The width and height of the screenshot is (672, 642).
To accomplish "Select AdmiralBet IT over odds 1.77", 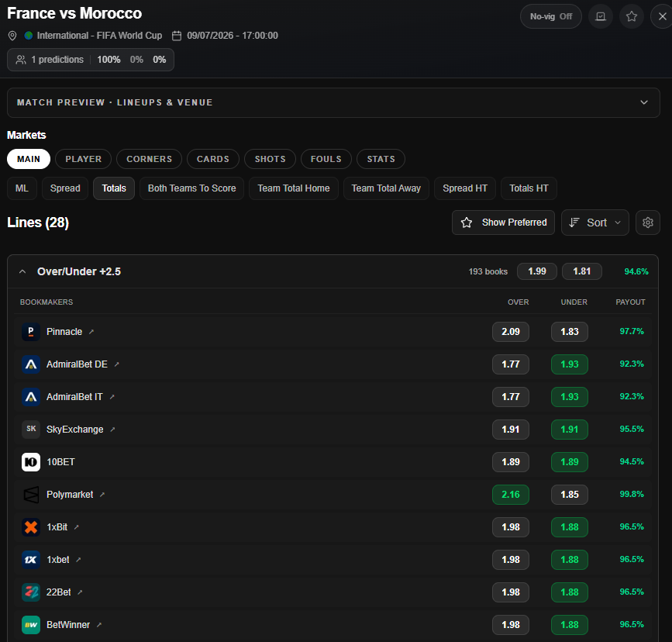I will coord(511,397).
